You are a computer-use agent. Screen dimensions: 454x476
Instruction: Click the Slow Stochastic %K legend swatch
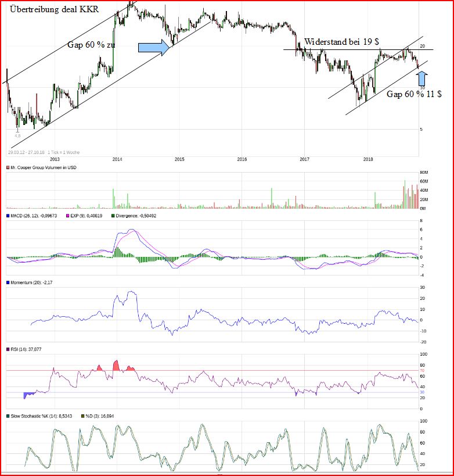click(8, 416)
